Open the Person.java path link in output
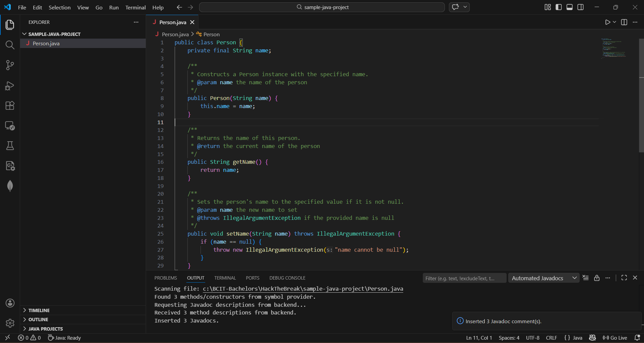Screen dimensions: 644x343 coord(303,289)
